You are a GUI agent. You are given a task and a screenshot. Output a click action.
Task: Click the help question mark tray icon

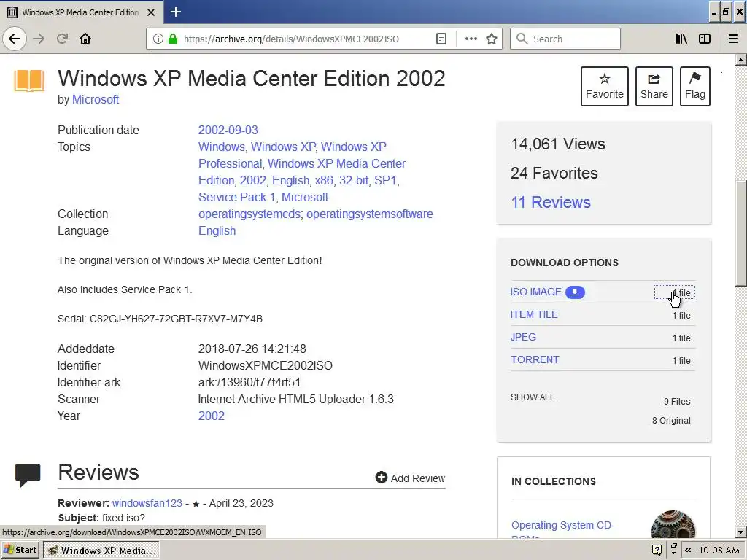(657, 550)
